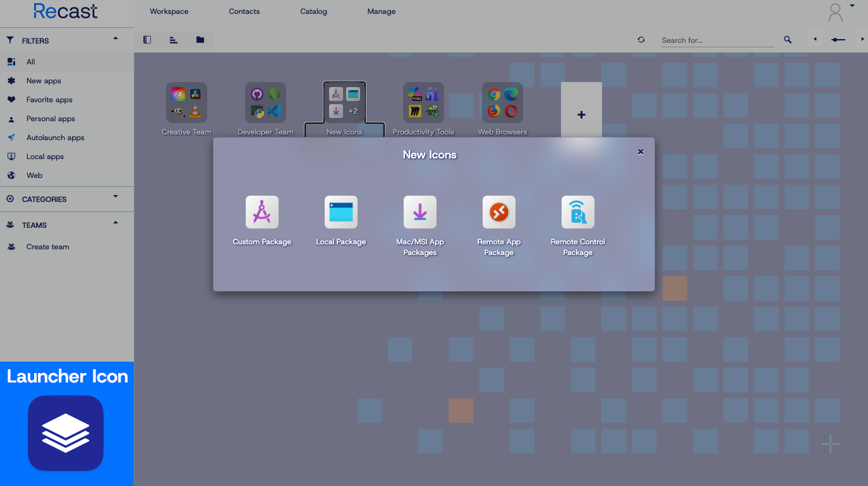Open the Remote Control Package icon
Image resolution: width=868 pixels, height=486 pixels.
(x=577, y=212)
